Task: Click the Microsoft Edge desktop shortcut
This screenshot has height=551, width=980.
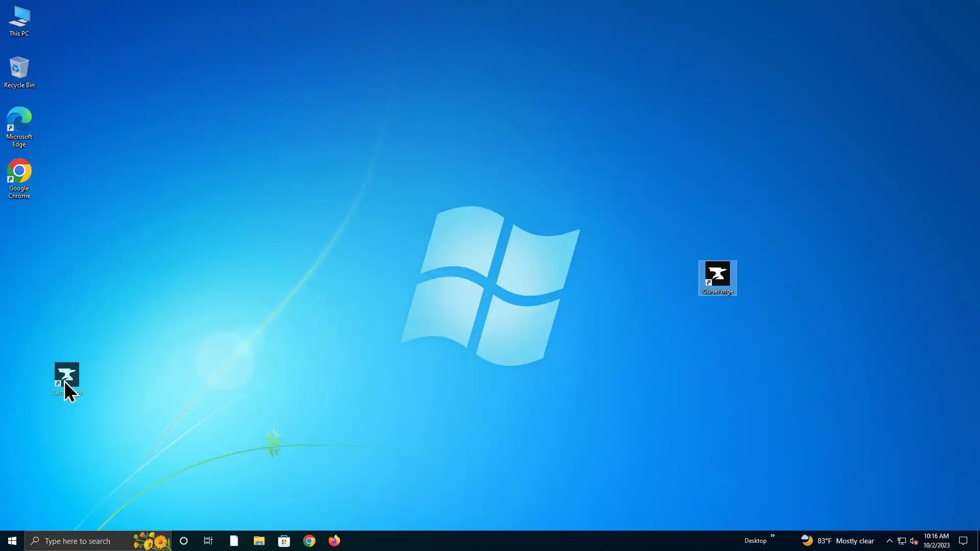Action: 19,126
